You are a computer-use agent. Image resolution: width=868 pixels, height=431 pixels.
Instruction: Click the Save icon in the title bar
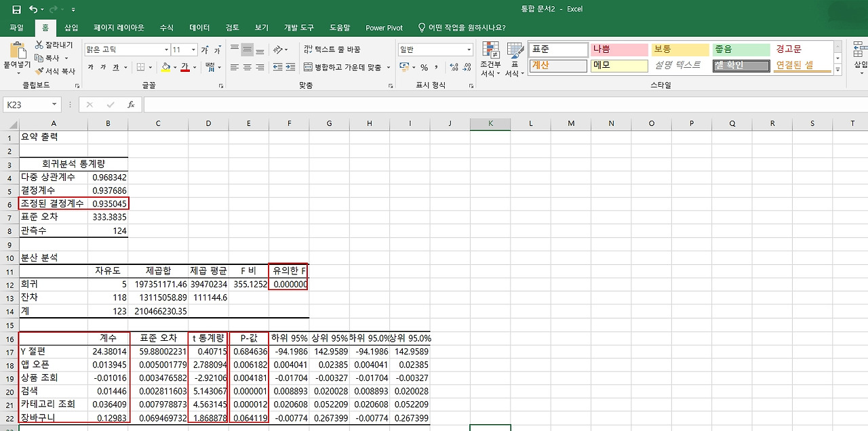pos(16,9)
